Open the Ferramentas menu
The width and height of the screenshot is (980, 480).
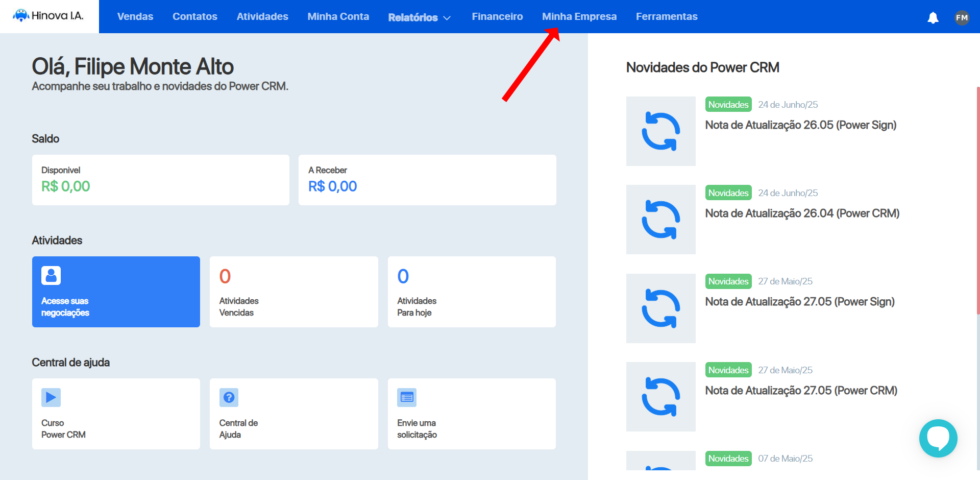click(x=667, y=16)
